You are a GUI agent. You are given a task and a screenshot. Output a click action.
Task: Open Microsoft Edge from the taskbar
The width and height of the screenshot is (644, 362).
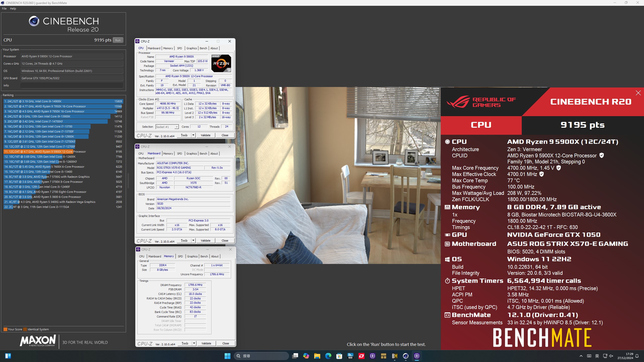(x=328, y=356)
